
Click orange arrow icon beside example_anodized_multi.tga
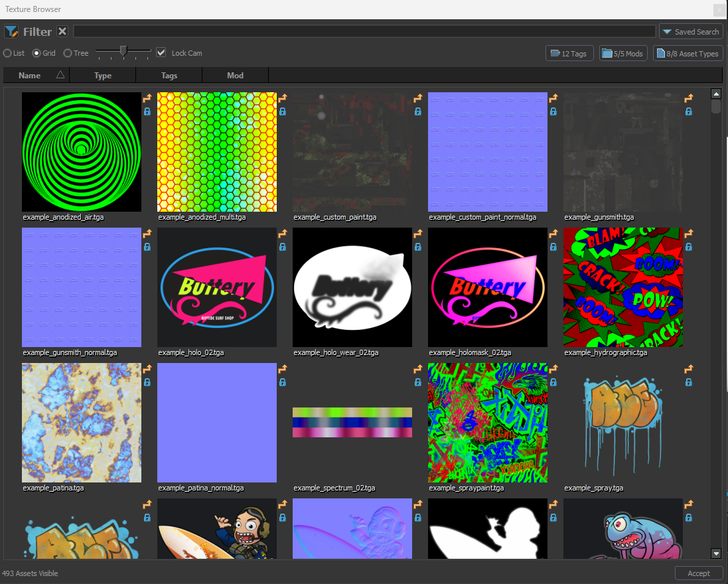(283, 98)
